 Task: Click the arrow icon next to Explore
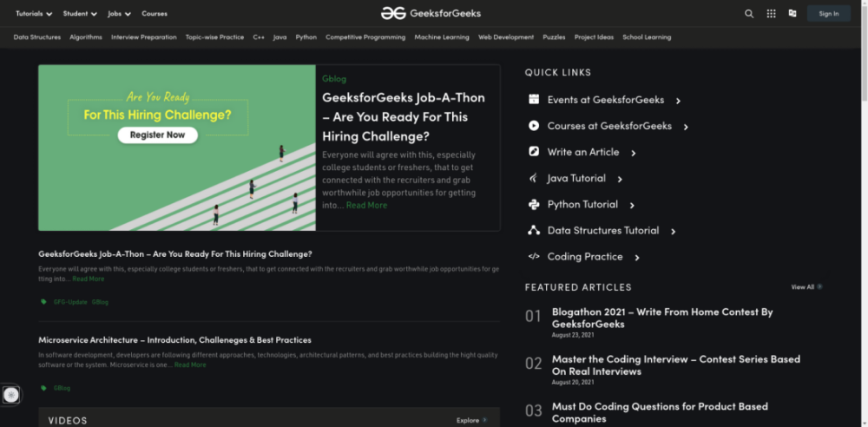[x=485, y=420]
